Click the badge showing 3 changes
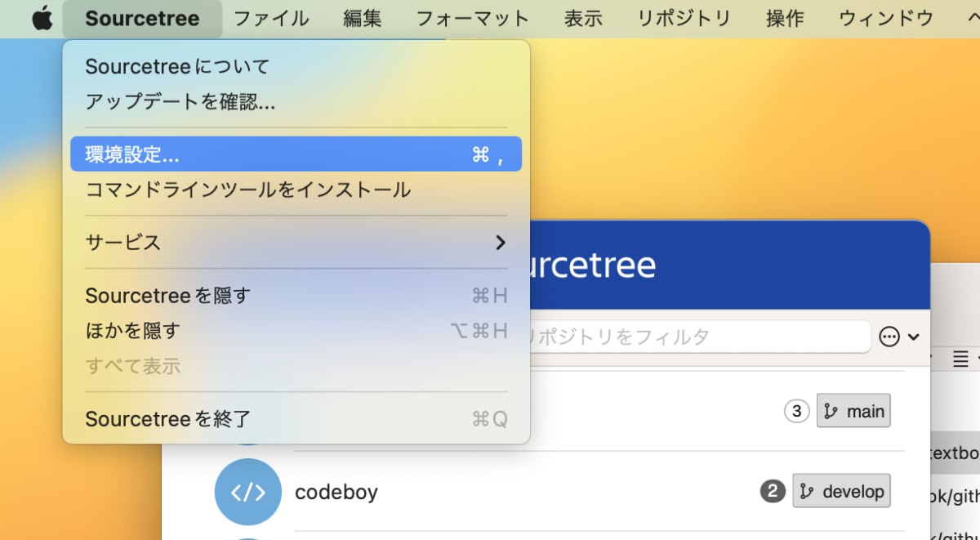 tap(796, 411)
